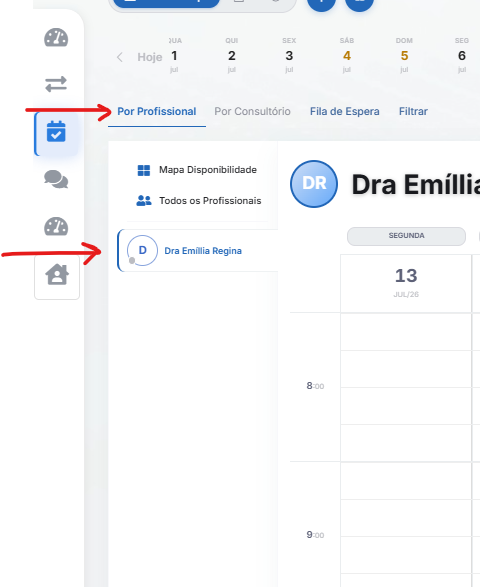Click the Hoje button
Viewport: 480px width, 587px height.
coord(150,57)
